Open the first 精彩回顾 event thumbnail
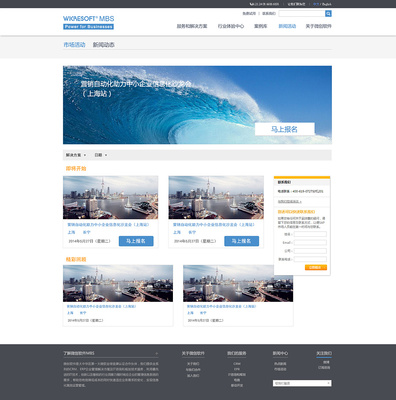The width and height of the screenshot is (396, 400). 118,283
